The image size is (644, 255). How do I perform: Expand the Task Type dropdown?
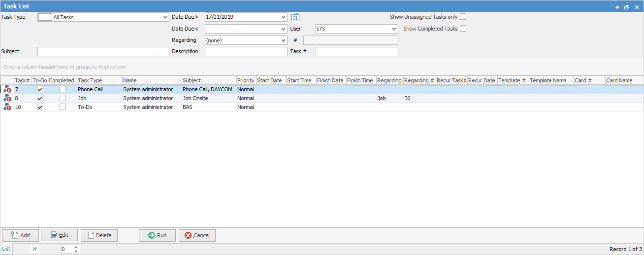click(165, 17)
